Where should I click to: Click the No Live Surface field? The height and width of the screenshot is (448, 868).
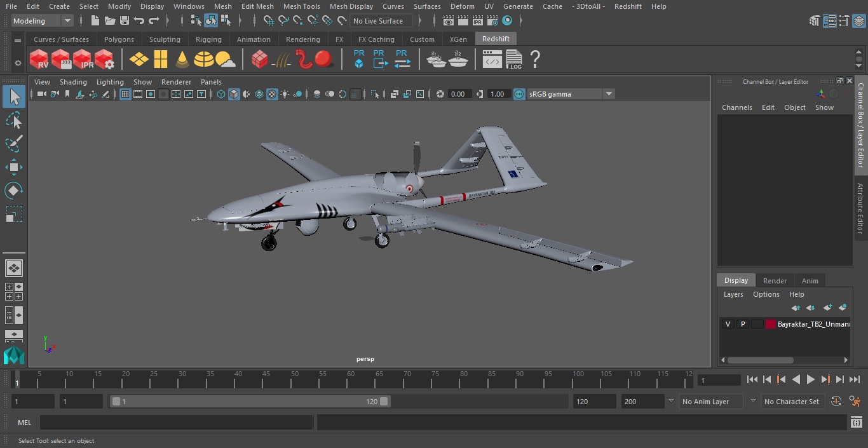tap(381, 21)
